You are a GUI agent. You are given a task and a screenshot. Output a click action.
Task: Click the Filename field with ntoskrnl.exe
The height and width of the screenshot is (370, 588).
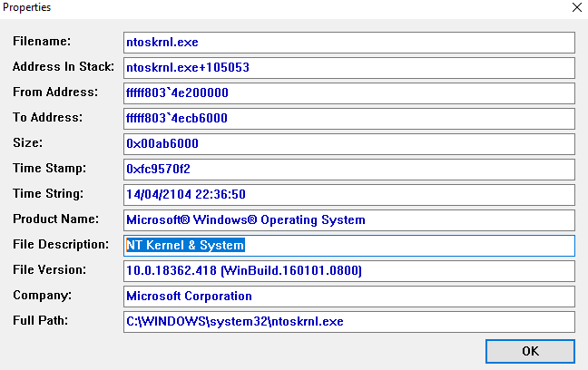tap(349, 43)
